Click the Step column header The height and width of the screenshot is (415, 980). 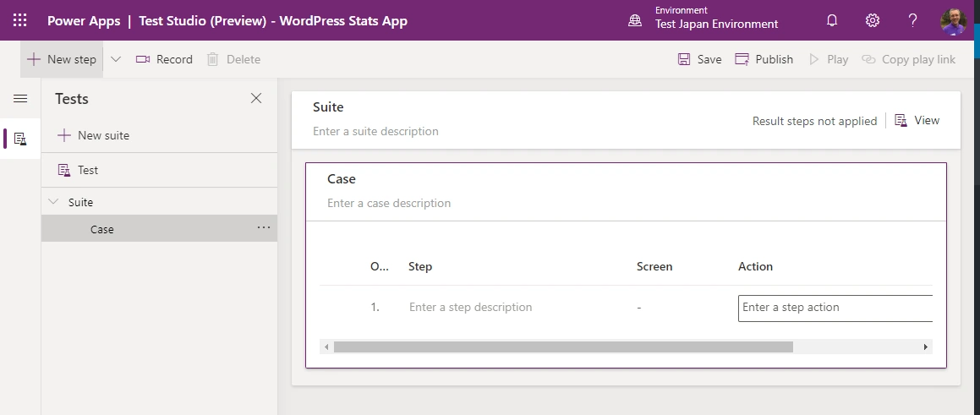pos(420,266)
